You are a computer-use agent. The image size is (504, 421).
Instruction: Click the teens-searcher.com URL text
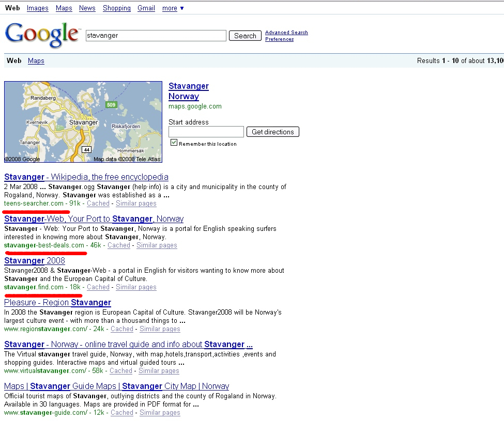click(x=34, y=204)
